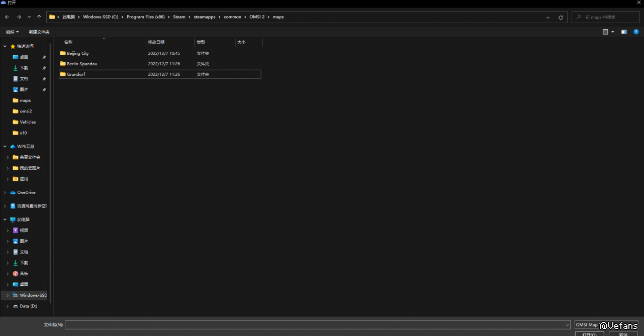Open pinned 图片 under quick access
Viewport: 644px width, 336px height.
[24, 89]
